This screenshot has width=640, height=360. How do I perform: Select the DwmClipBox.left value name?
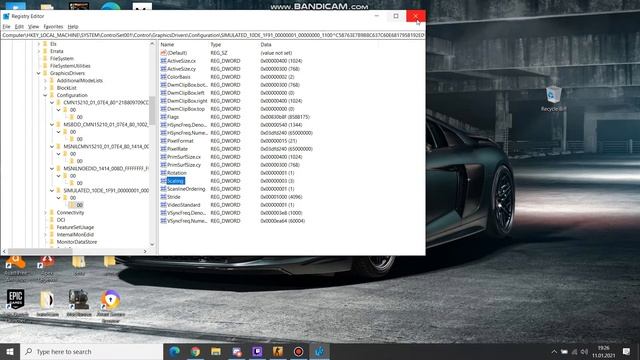[186, 93]
